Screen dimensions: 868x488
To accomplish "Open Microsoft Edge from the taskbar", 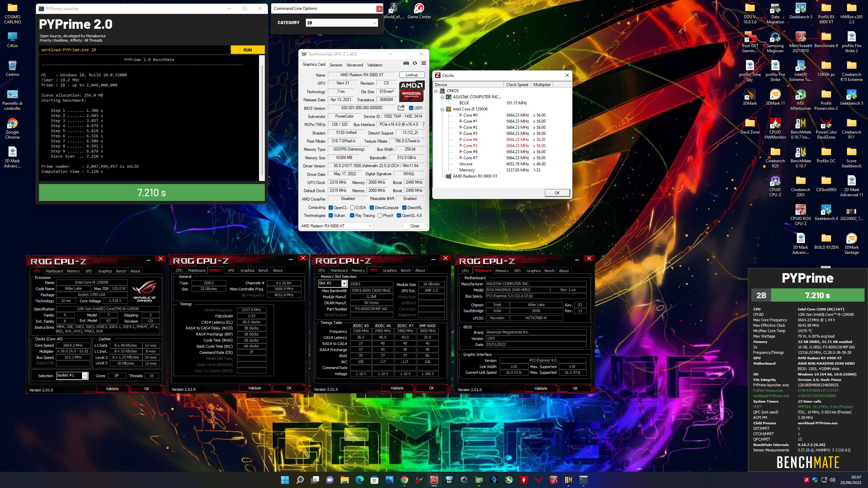I will pyautogui.click(x=359, y=480).
